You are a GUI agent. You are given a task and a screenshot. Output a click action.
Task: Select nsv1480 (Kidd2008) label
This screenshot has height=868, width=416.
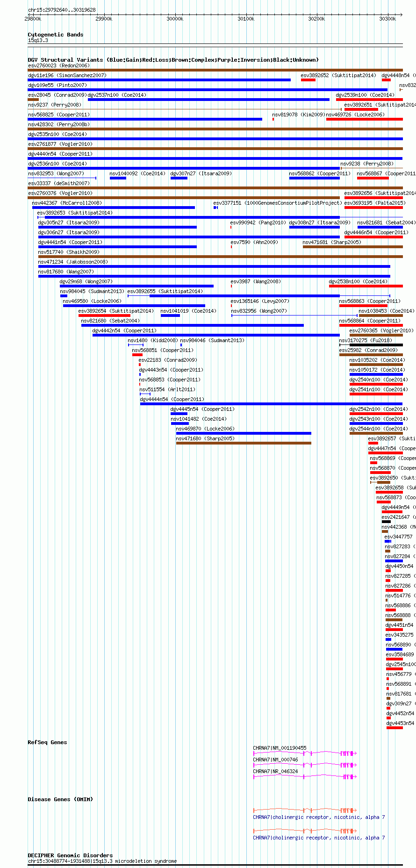click(153, 340)
